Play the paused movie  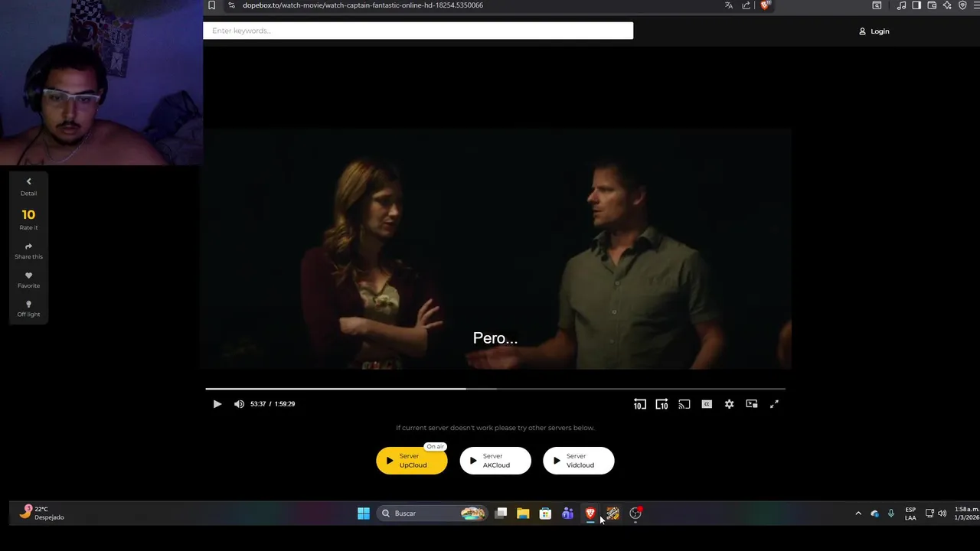click(x=217, y=404)
